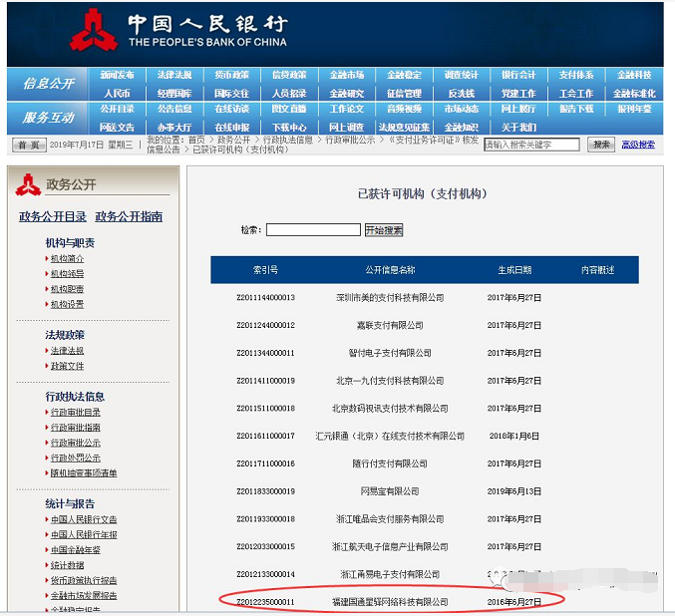This screenshot has height=616, width=675.
Task: Open the 支付体系 navigation item
Action: [x=576, y=75]
